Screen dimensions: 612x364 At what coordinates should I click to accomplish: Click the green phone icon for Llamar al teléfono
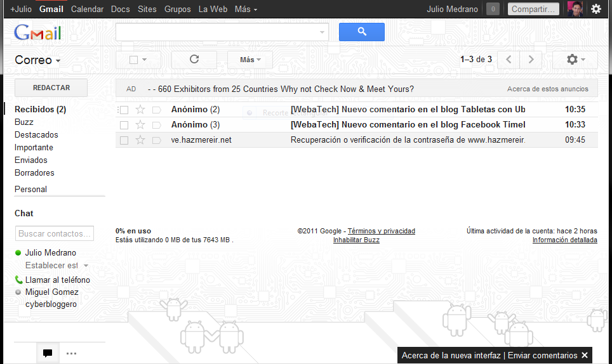click(18, 280)
